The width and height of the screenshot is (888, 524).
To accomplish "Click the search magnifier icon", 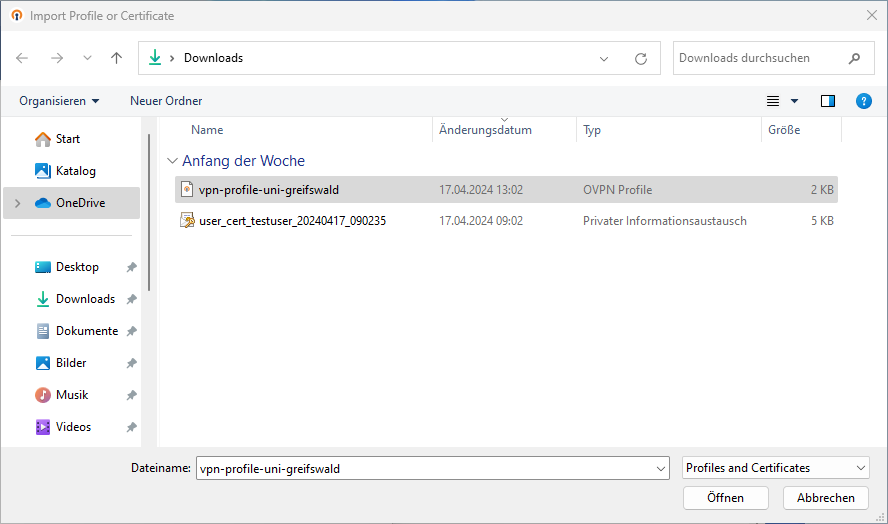I will 854,58.
